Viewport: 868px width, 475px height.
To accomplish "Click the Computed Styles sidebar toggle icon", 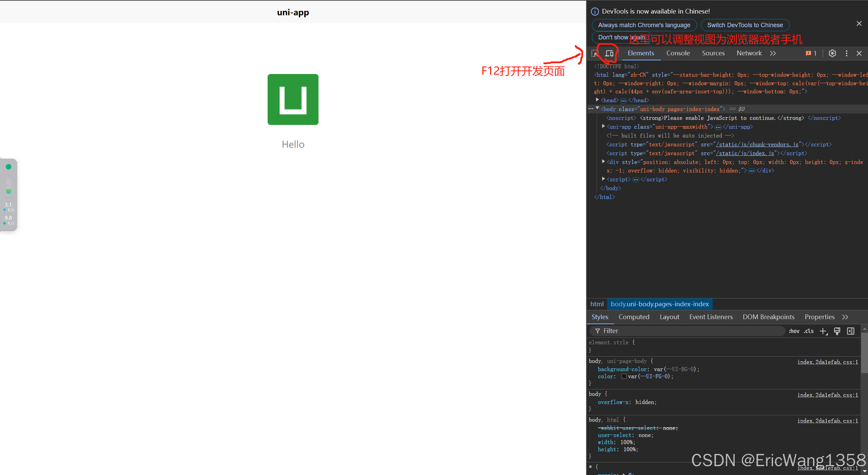I will [x=850, y=331].
